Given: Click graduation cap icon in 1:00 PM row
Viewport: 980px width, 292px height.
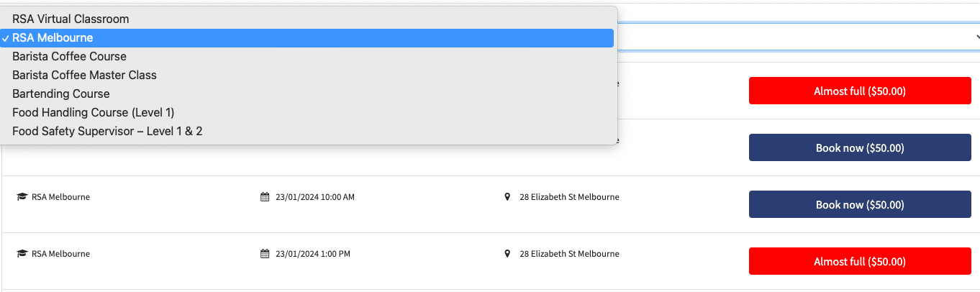Looking at the screenshot, I should pos(22,254).
